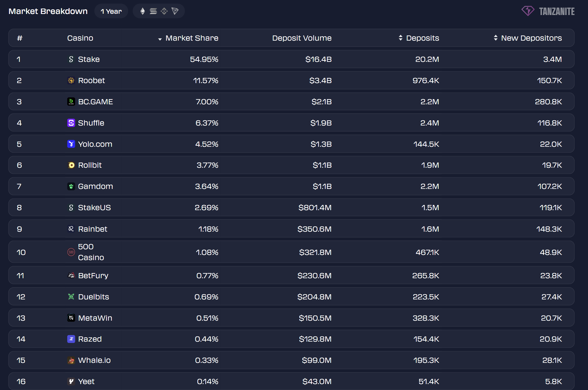Click the Rollbit casino logo
Image resolution: width=588 pixels, height=390 pixels.
pos(71,165)
